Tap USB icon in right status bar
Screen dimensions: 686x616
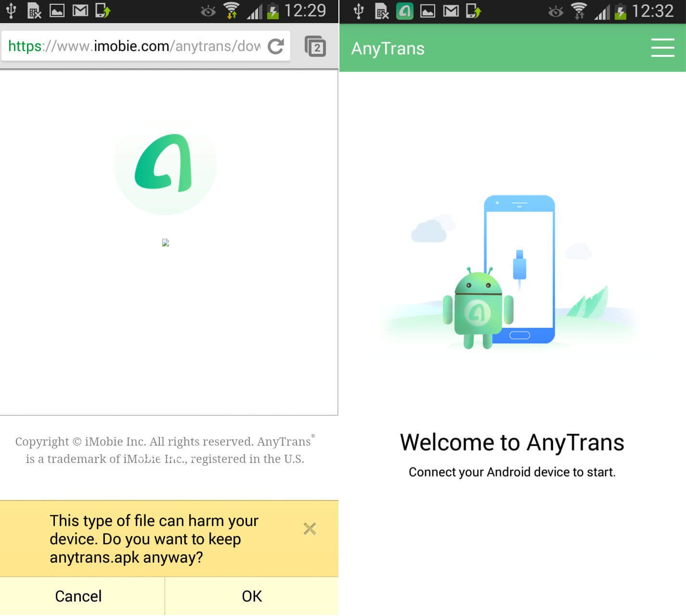click(x=359, y=11)
